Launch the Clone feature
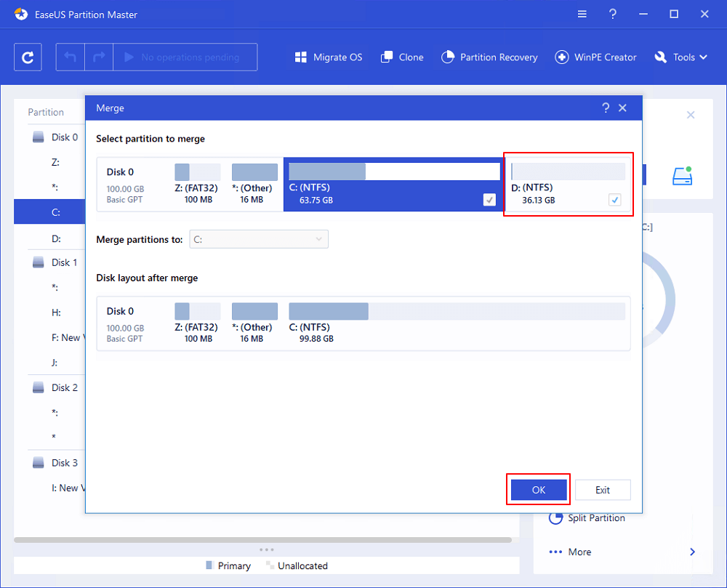The image size is (727, 588). pyautogui.click(x=402, y=57)
